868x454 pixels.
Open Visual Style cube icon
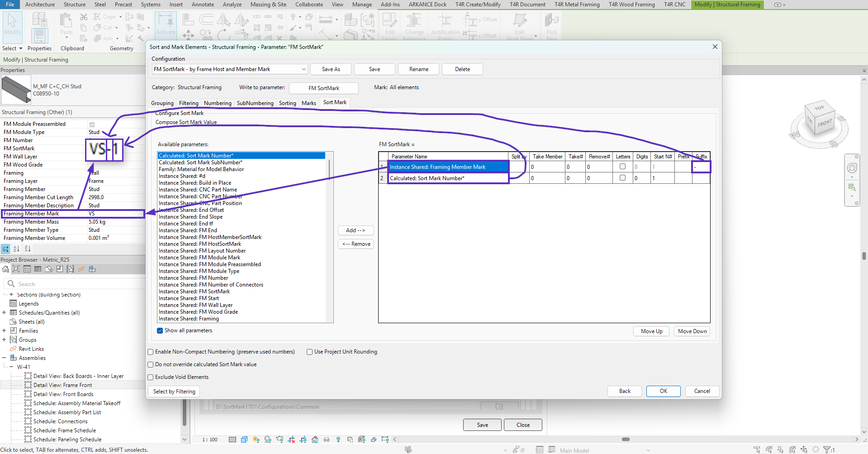tap(244, 440)
